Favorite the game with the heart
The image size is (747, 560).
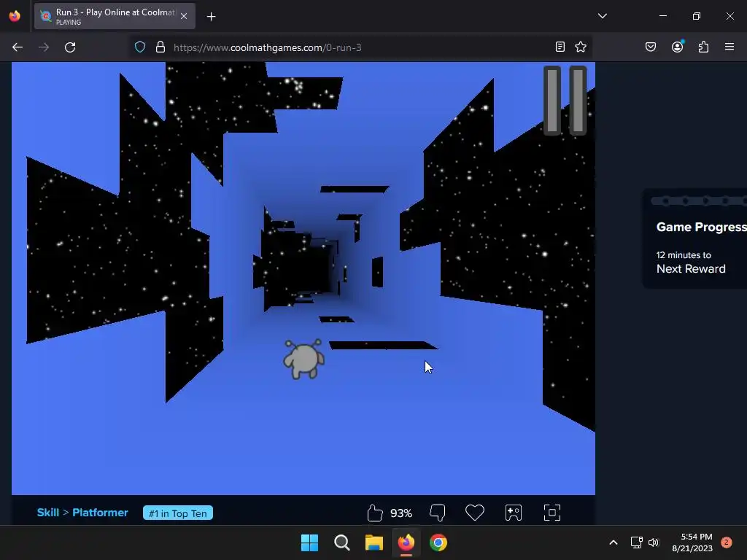474,513
